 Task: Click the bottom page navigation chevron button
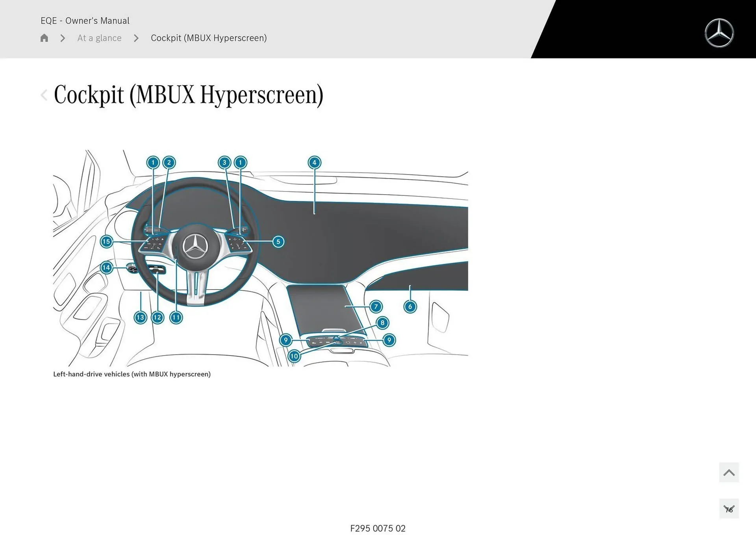click(729, 509)
